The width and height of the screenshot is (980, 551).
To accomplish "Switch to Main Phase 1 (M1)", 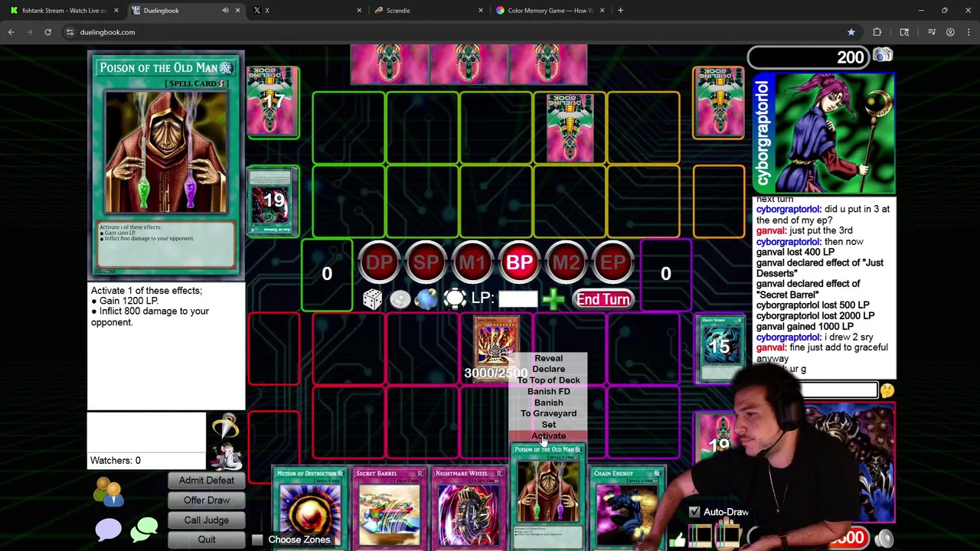I will (472, 262).
